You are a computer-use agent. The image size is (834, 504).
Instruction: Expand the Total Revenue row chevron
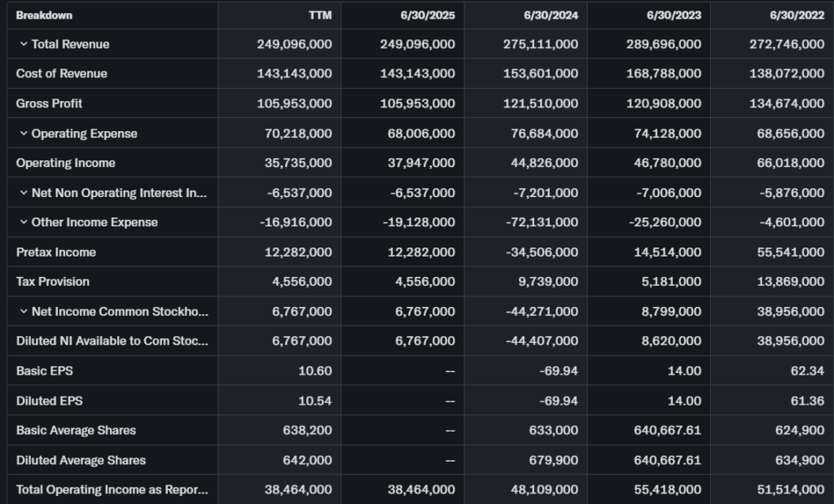click(24, 44)
